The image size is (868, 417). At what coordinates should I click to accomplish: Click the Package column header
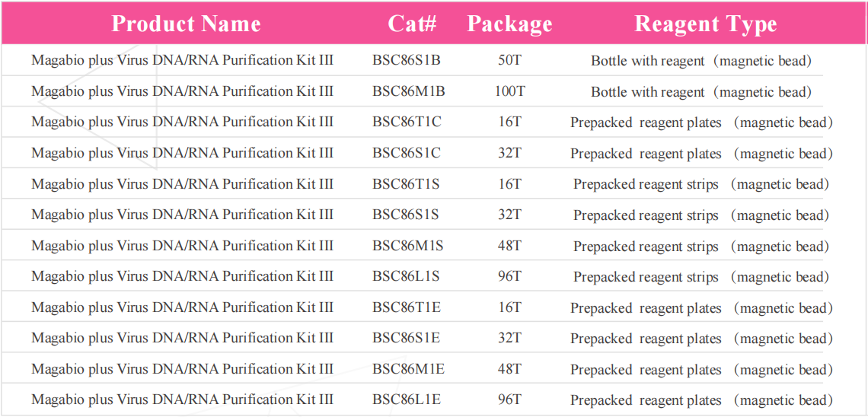tap(509, 24)
